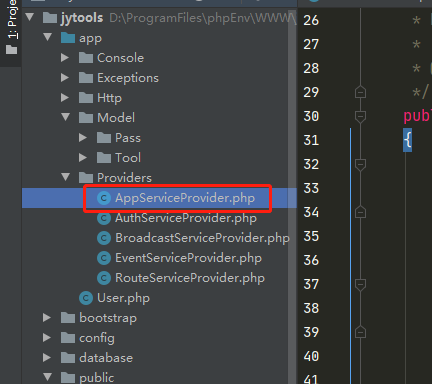Select EventServiceProvider.php in the tree
The height and width of the screenshot is (384, 432).
[x=188, y=258]
